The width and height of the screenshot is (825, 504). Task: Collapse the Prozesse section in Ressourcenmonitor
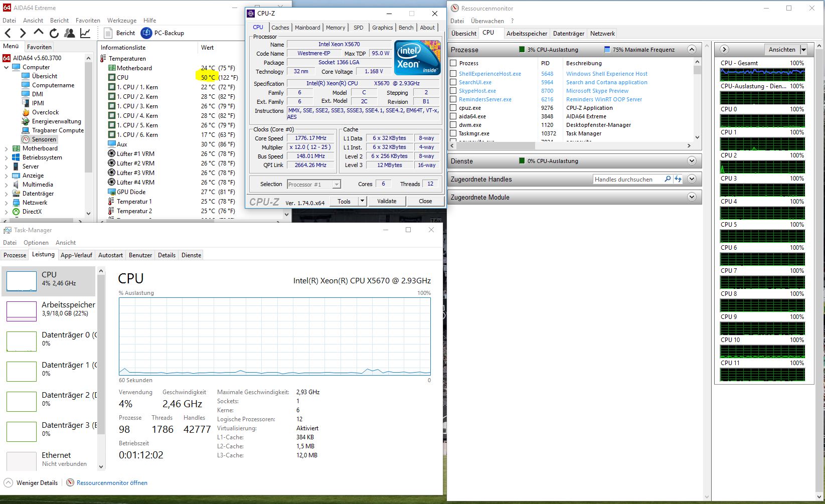pyautogui.click(x=692, y=50)
